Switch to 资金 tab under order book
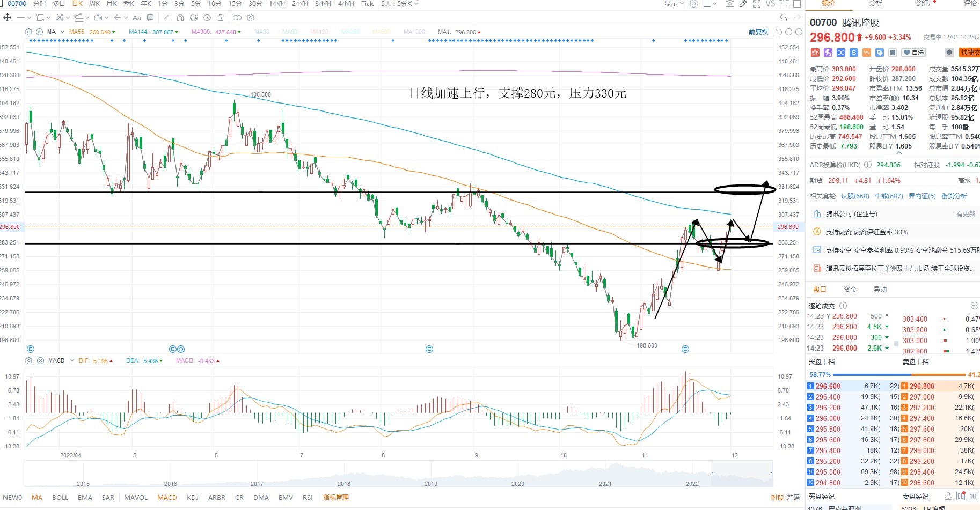The width and height of the screenshot is (980, 510). click(x=850, y=290)
